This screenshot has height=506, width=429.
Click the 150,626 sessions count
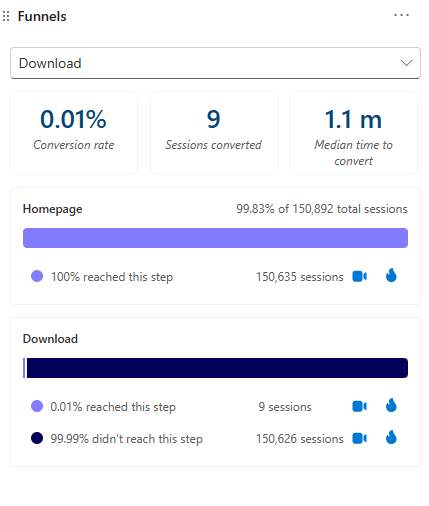coord(299,439)
